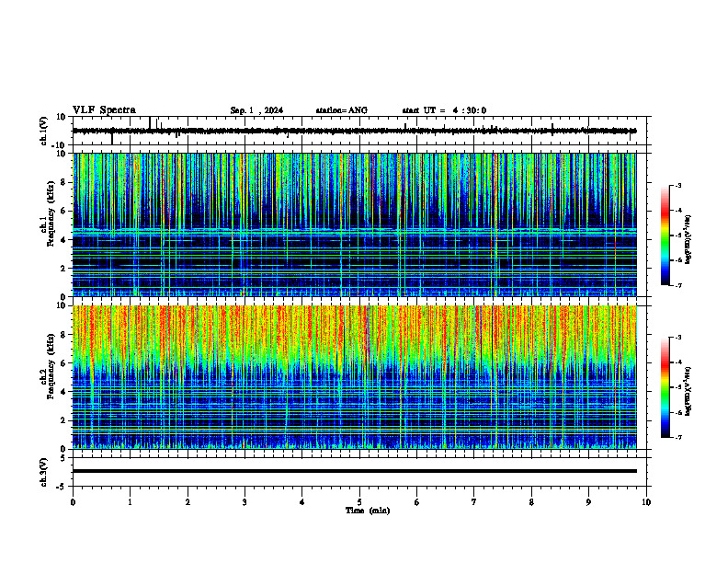
Task: Click the ch.2 "Frequency (kHz)" axis label
Action: pyautogui.click(x=51, y=366)
